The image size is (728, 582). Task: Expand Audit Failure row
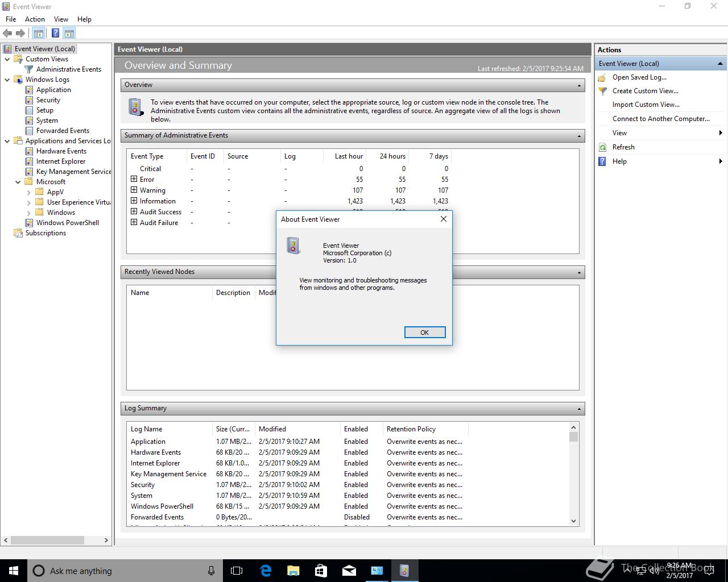coord(134,222)
